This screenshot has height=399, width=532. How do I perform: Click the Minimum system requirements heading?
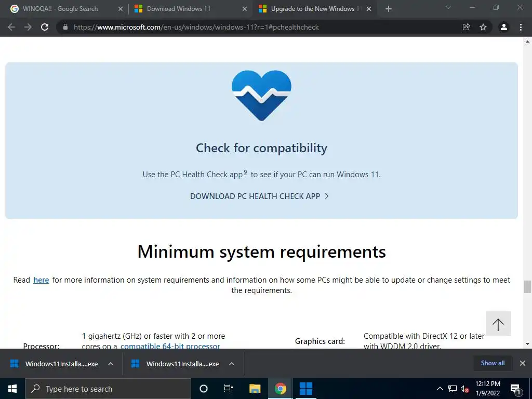coord(262,252)
